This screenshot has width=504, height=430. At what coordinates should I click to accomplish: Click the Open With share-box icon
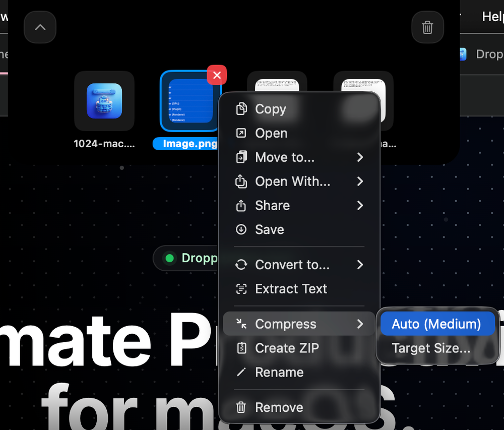[241, 181]
